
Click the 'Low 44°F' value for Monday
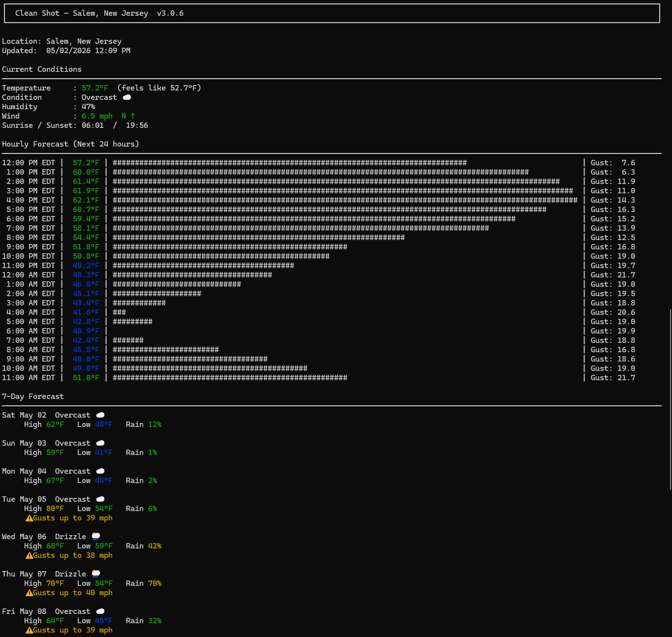click(95, 481)
